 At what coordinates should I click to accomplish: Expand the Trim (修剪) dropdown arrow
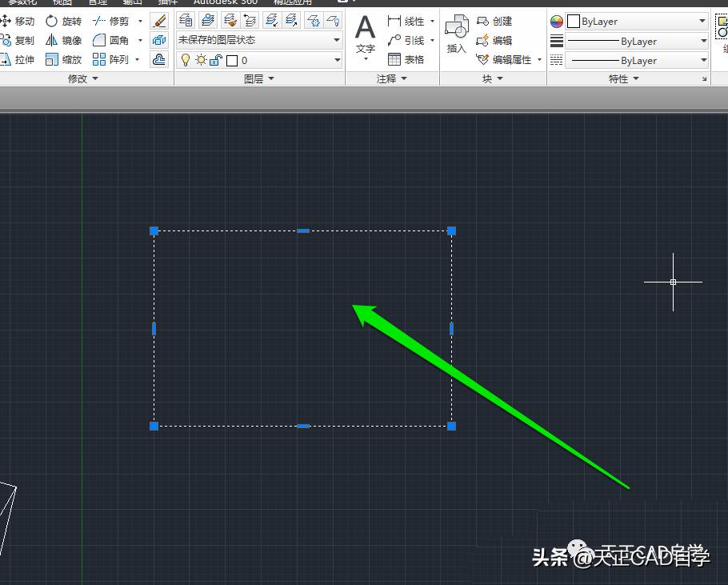[x=140, y=22]
